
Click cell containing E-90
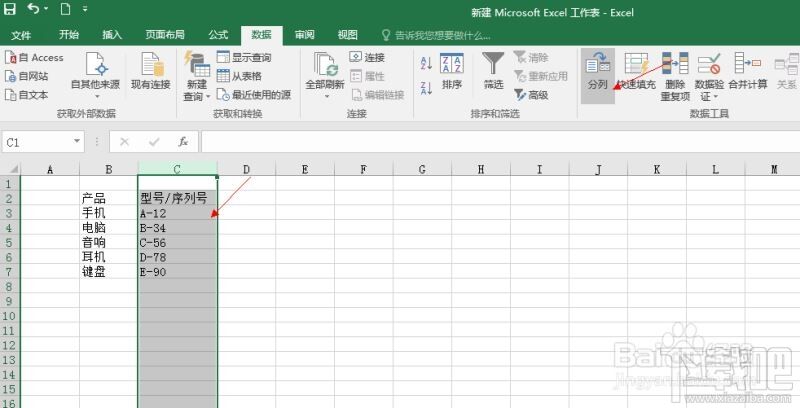pyautogui.click(x=177, y=272)
